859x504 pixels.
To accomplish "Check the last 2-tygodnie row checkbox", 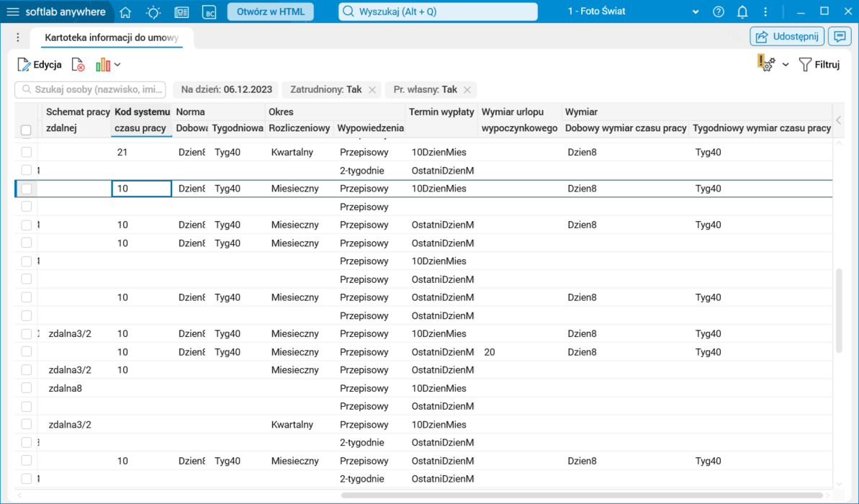I will coord(27,478).
